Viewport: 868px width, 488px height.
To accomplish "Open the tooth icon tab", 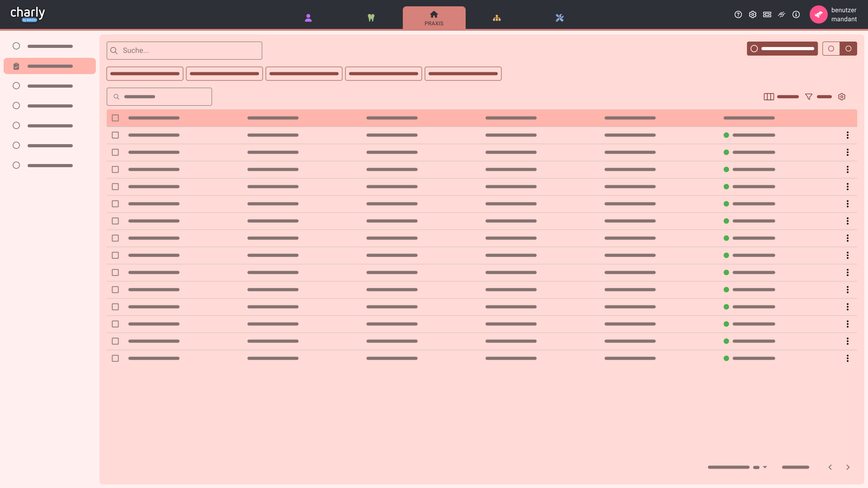I will pyautogui.click(x=371, y=18).
